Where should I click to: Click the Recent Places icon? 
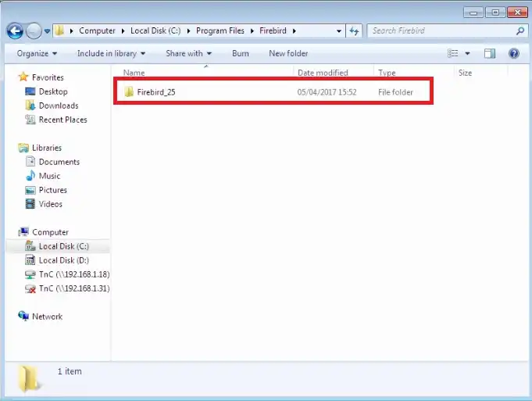[x=30, y=120]
